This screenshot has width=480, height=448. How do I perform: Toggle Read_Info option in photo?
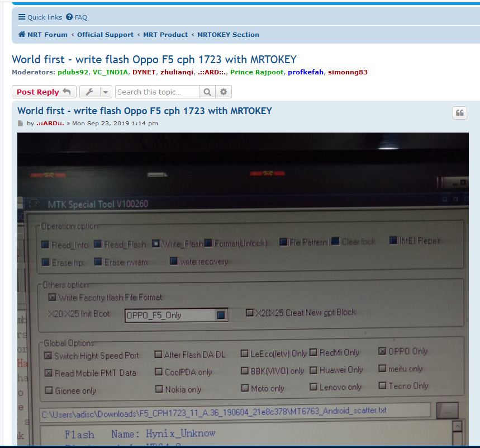tap(45, 244)
